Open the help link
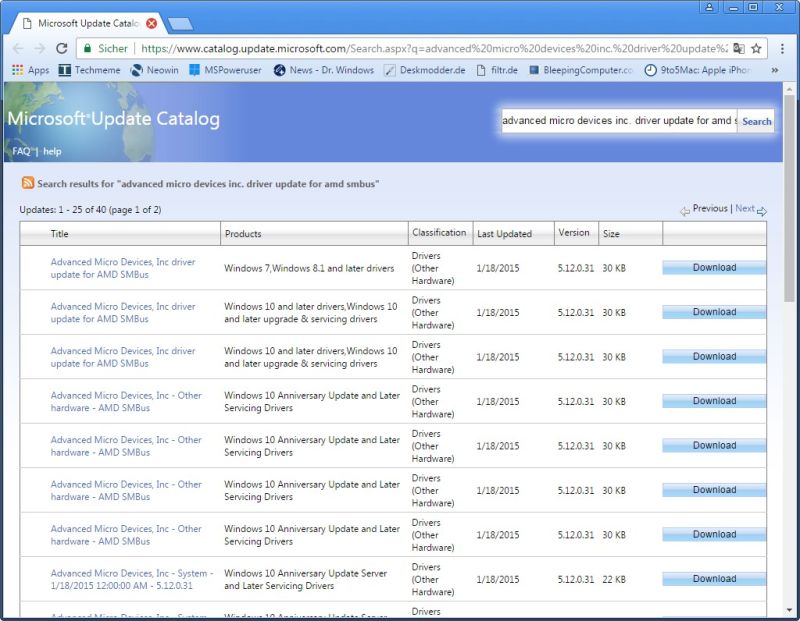Screen dimensions: 800x621 pyautogui.click(x=52, y=151)
